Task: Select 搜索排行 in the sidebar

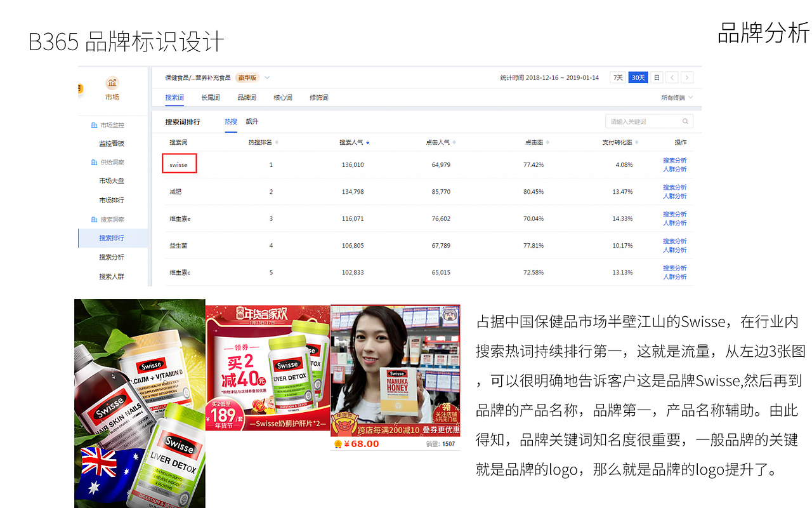Action: [112, 238]
